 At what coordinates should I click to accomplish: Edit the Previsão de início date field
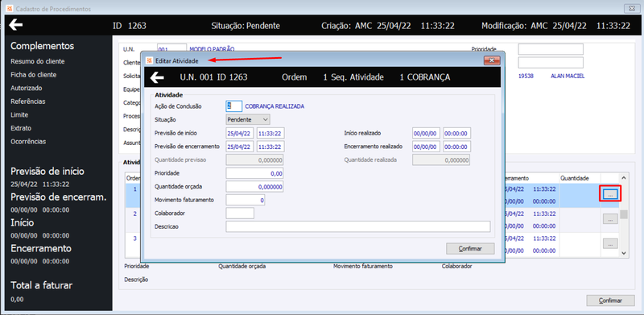coord(240,133)
